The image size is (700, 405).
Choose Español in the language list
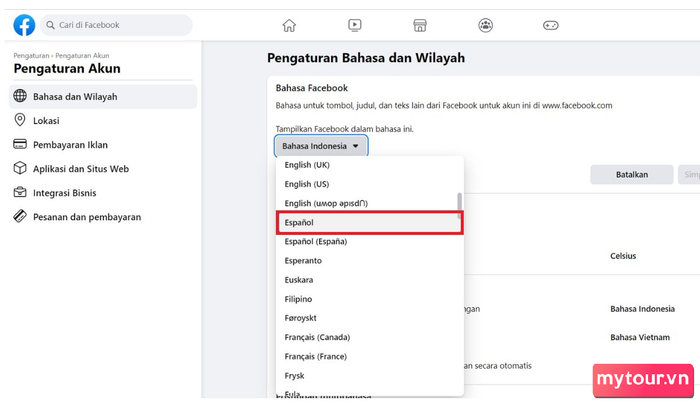tap(370, 222)
